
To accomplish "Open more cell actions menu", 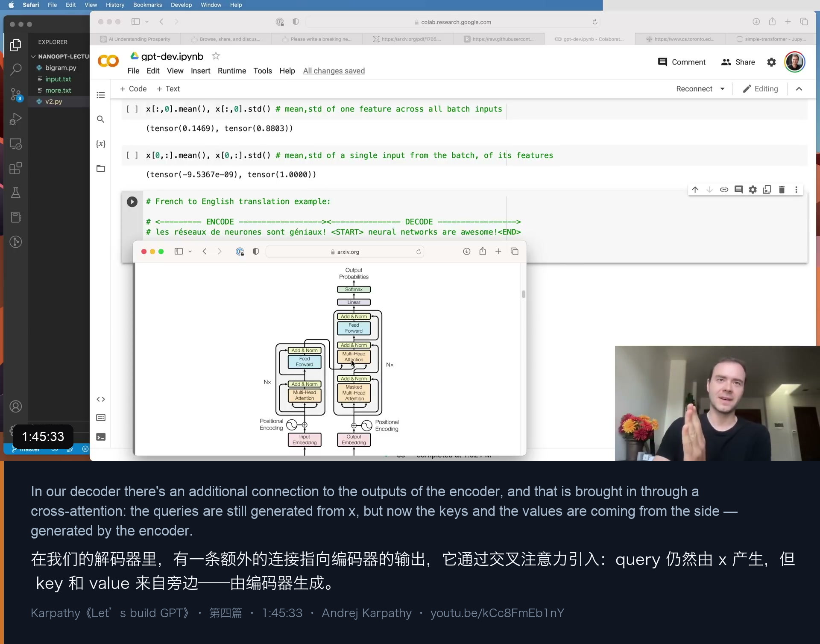I will pyautogui.click(x=797, y=190).
